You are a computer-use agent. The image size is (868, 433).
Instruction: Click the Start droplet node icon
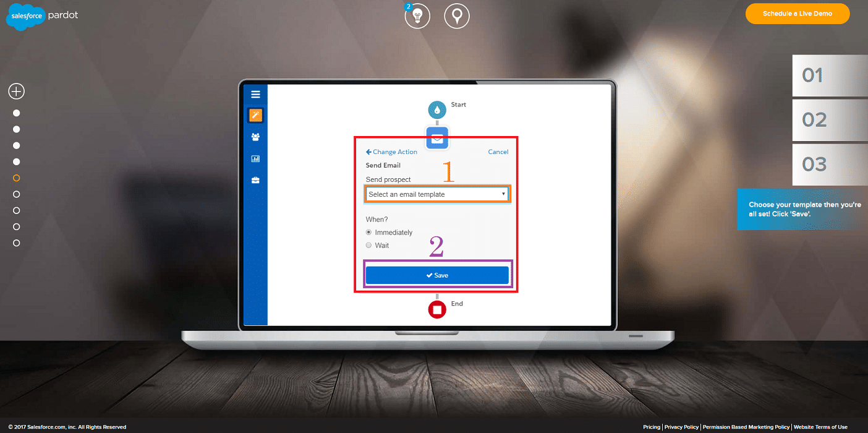click(437, 110)
